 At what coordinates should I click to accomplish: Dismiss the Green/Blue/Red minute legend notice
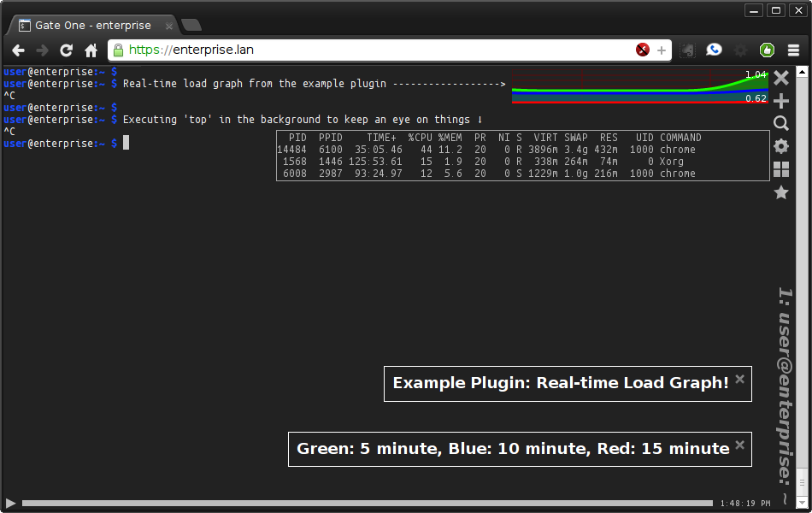[x=740, y=445]
